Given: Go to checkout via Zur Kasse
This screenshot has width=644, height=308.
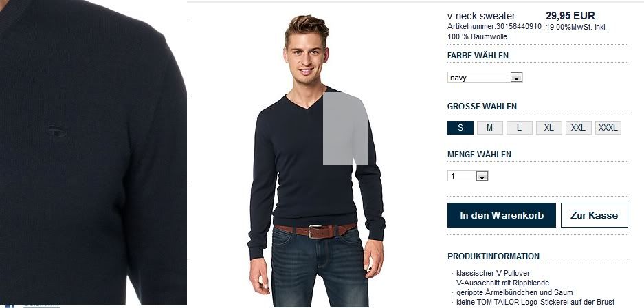Looking at the screenshot, I should coord(595,215).
